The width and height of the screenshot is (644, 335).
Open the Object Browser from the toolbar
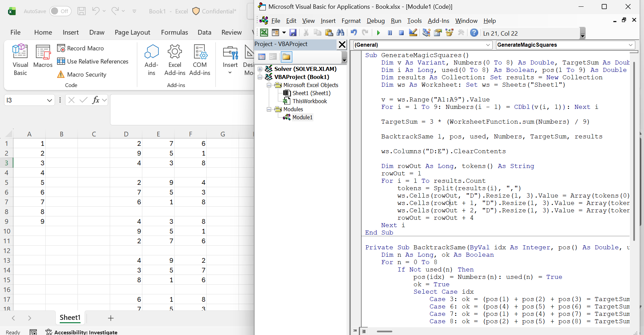tap(449, 33)
